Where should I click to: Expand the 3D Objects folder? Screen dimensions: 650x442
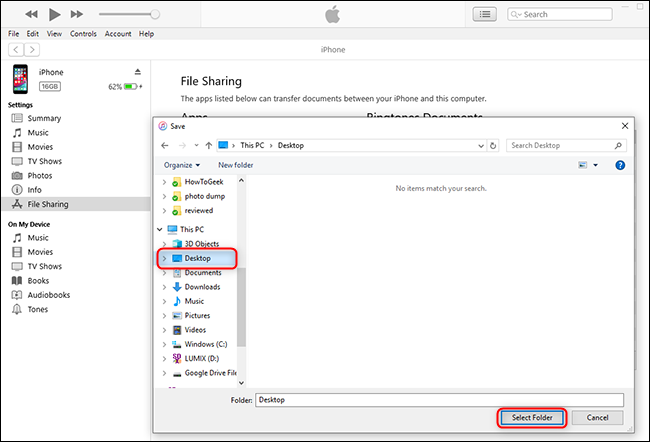pyautogui.click(x=164, y=244)
